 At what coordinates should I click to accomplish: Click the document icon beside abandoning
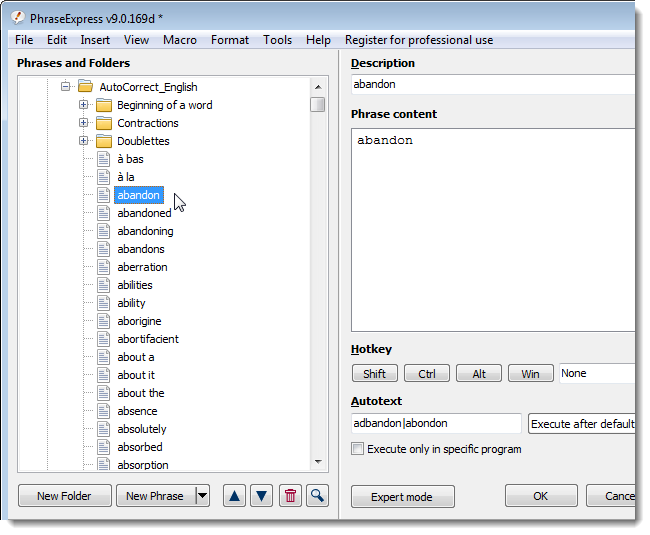(x=104, y=231)
